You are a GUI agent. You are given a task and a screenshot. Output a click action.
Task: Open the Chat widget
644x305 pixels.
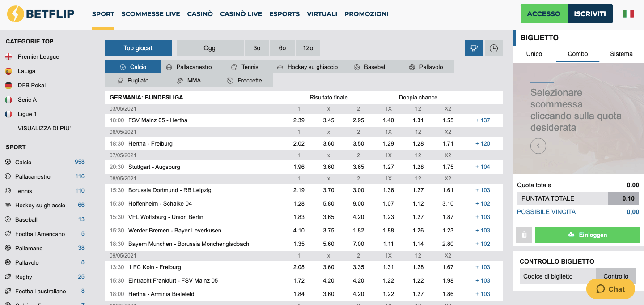point(610,289)
